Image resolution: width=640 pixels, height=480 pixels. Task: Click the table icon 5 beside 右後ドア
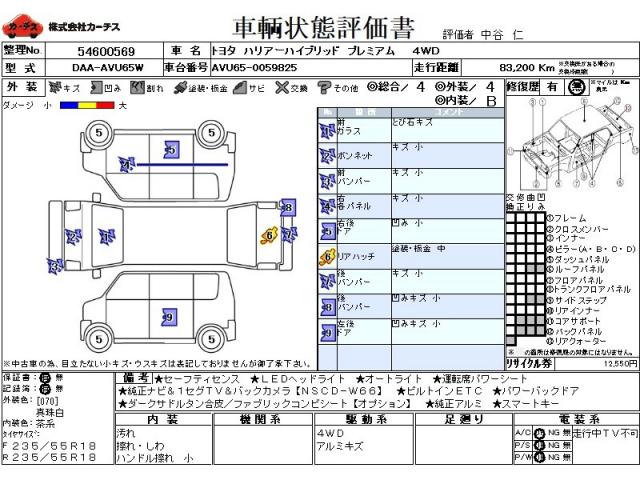pyautogui.click(x=328, y=231)
